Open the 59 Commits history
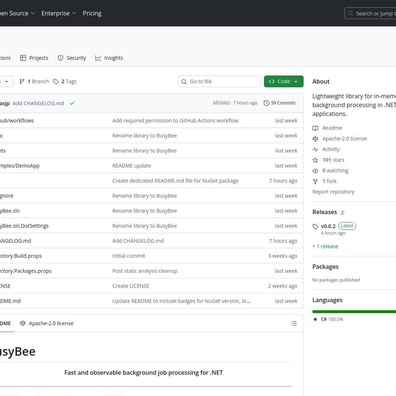The image size is (396, 396). (280, 103)
